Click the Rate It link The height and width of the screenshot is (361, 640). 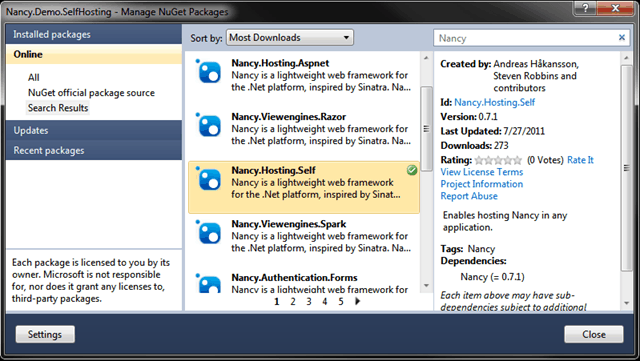pyautogui.click(x=580, y=160)
